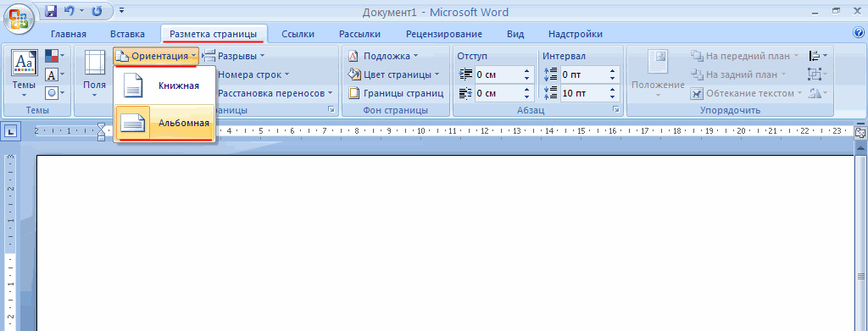Switch to the Главная tab
Image resolution: width=868 pixels, height=331 pixels.
pyautogui.click(x=69, y=34)
